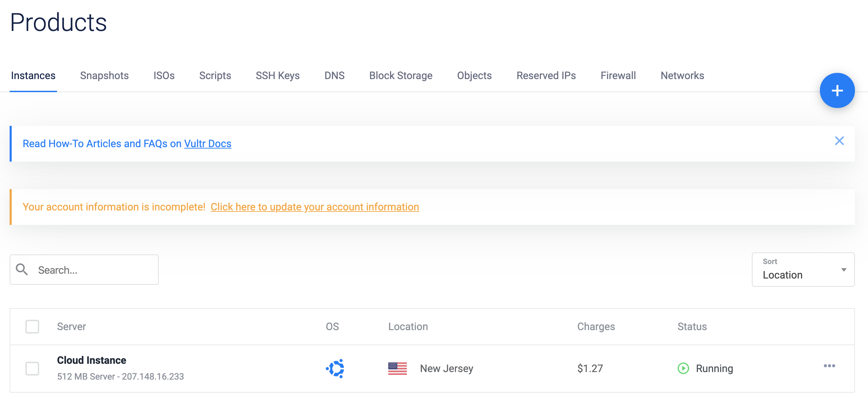Viewport: 868px width, 403px height.
Task: Select the Reserved IPs tab
Action: (x=546, y=75)
